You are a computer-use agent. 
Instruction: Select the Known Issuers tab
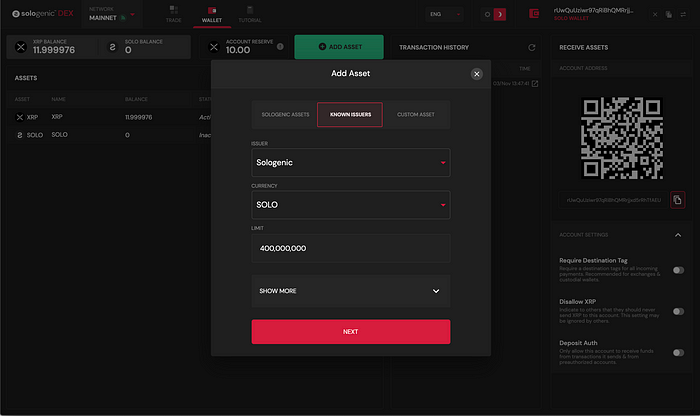click(350, 115)
